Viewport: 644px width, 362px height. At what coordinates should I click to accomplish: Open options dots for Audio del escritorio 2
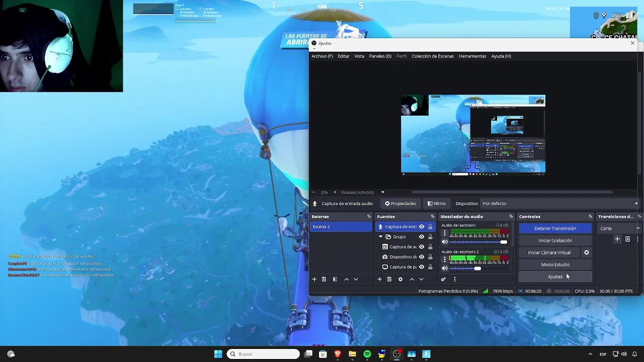(444, 259)
